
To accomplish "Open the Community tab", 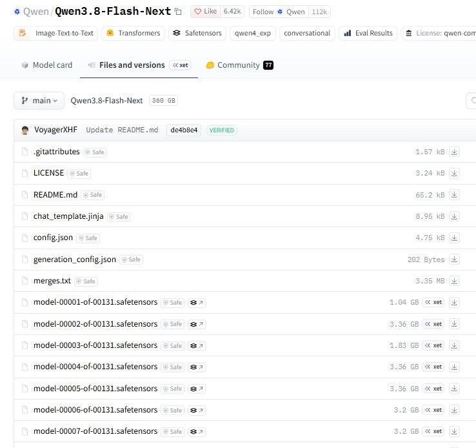I will click(x=239, y=65).
